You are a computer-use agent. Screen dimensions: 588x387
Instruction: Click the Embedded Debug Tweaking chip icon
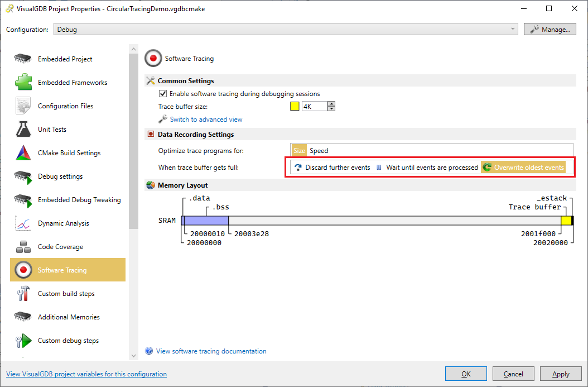click(23, 200)
